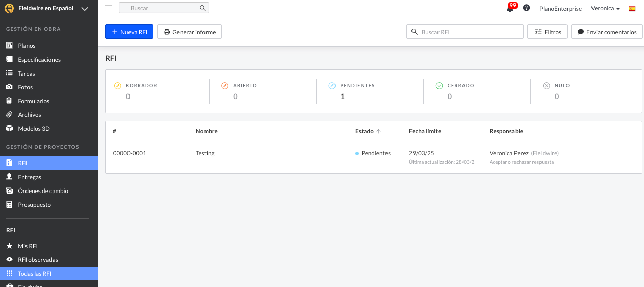644x287 pixels.
Task: Go to Fotos section
Action: coord(25,87)
